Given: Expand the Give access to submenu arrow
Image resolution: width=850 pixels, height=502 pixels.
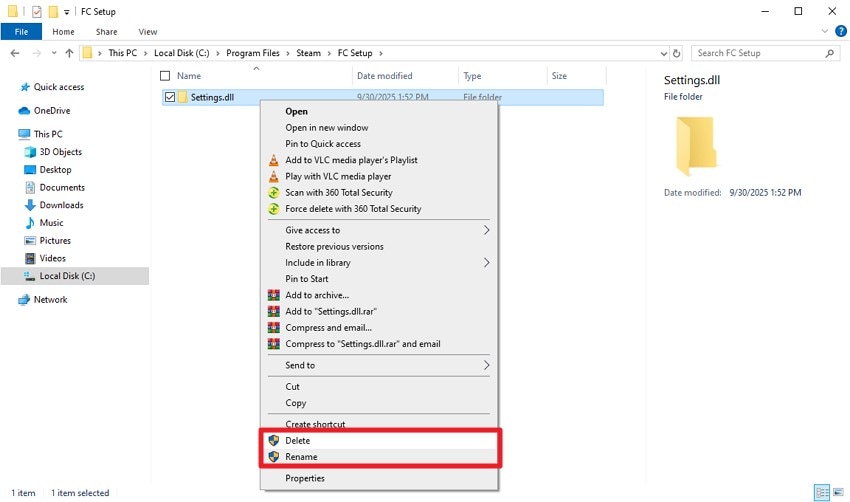Looking at the screenshot, I should tap(486, 230).
